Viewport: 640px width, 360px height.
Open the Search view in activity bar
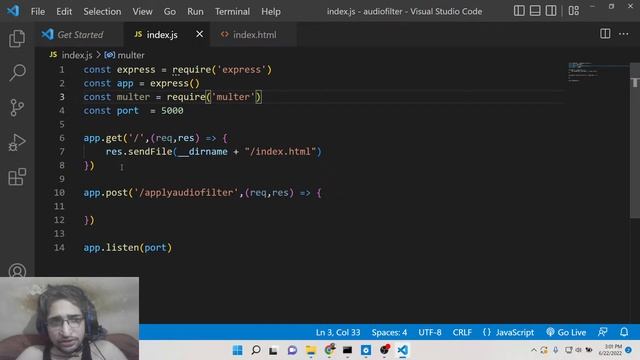(x=17, y=73)
